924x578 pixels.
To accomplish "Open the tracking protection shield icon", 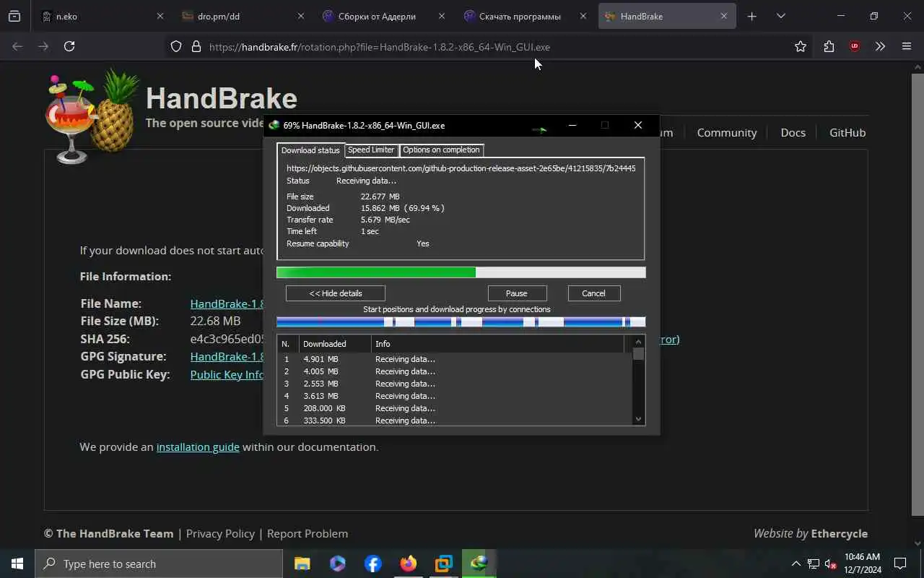I will tap(176, 46).
